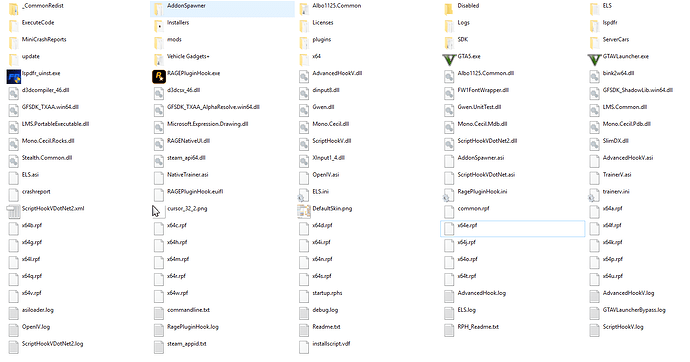Click the ELS.ini settings file icon
Viewport: 690px width, 362px height.
pos(304,195)
